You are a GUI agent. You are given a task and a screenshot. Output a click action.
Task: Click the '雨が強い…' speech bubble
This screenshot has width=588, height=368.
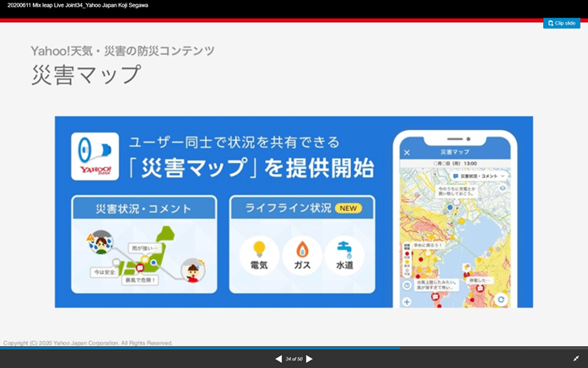tap(145, 248)
